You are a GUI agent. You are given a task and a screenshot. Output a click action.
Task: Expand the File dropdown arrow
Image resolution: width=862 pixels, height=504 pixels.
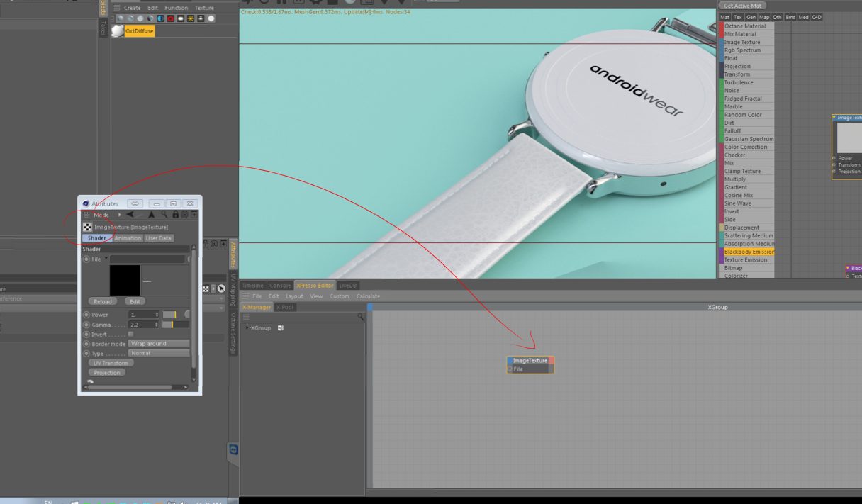coord(106,258)
